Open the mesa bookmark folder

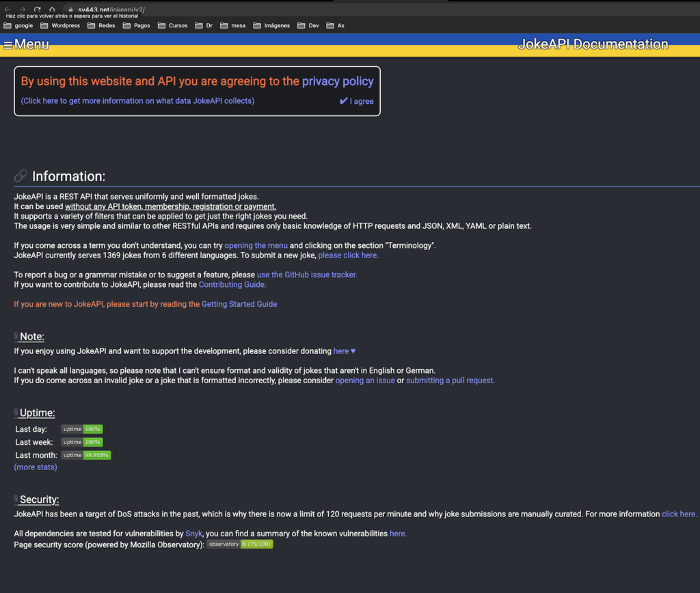point(233,25)
